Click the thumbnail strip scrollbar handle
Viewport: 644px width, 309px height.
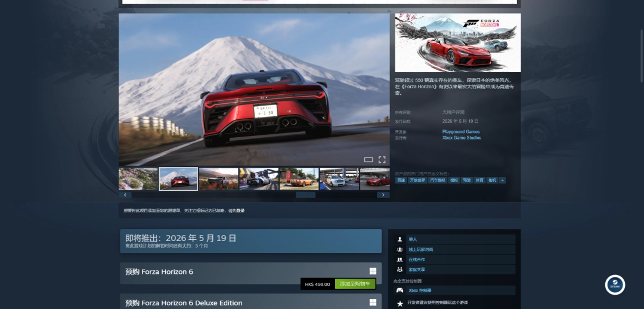click(305, 195)
